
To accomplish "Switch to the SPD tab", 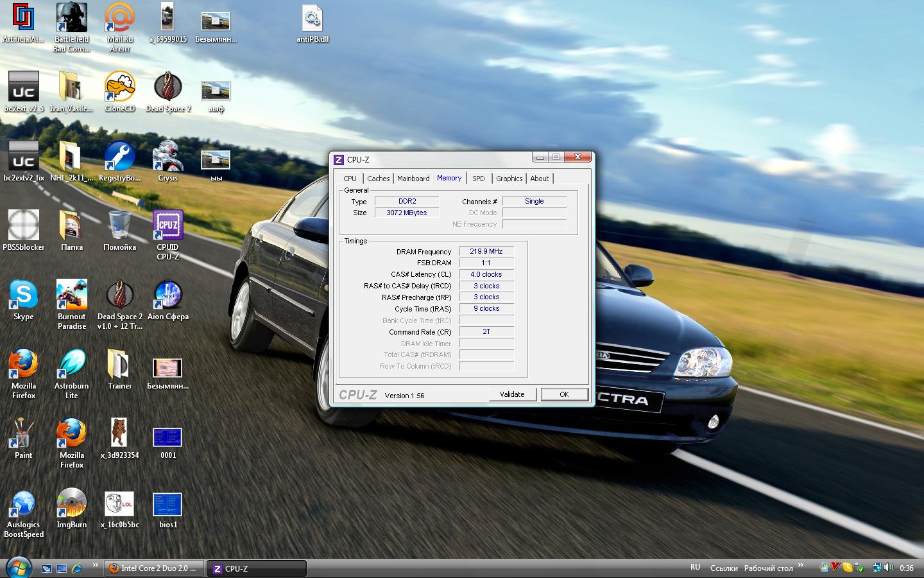I will (x=479, y=179).
